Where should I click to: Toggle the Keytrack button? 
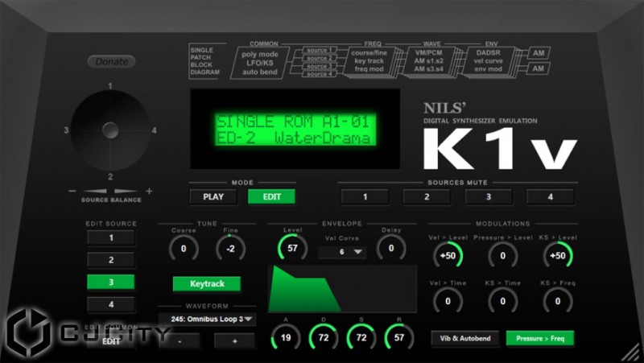point(207,284)
